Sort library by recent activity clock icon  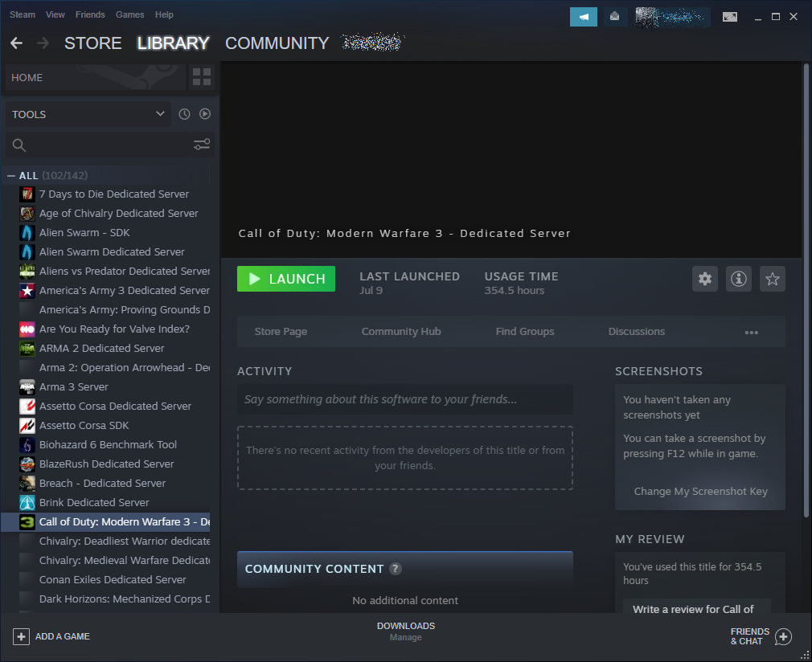pos(184,114)
